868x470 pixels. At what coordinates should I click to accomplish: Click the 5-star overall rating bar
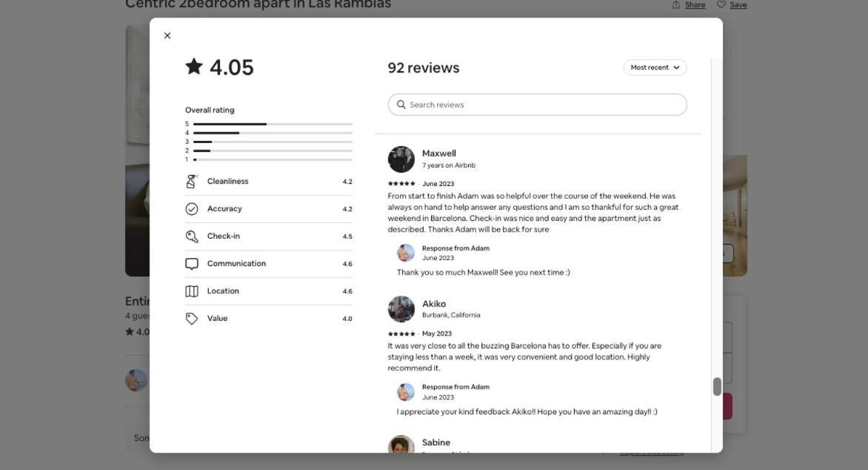273,124
